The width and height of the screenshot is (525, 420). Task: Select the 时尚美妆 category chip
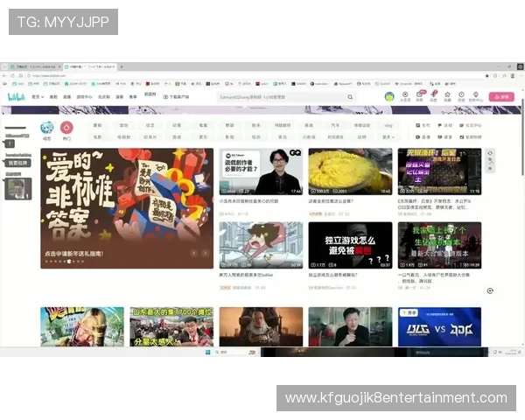click(x=335, y=137)
